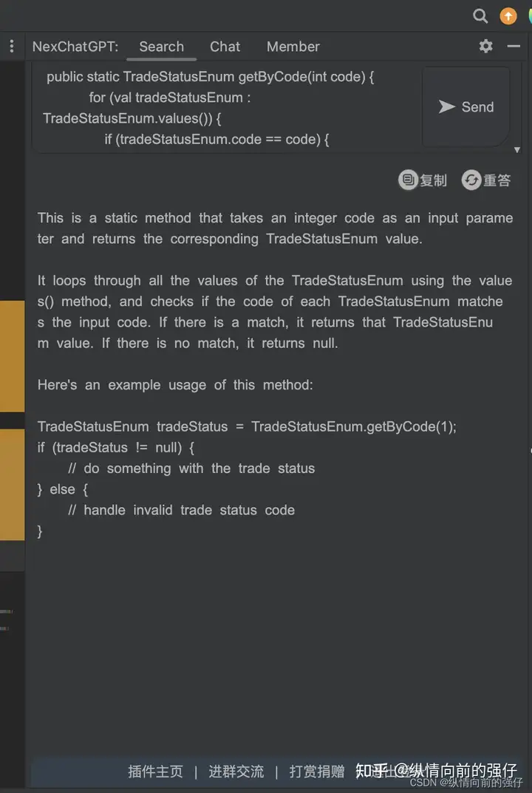
Task: Switch to the Search tab
Action: 161,46
